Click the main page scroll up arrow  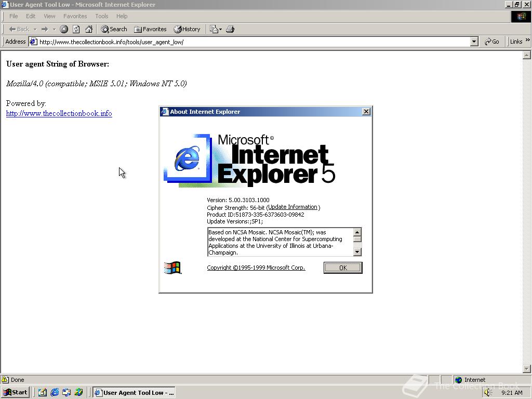coord(527,55)
